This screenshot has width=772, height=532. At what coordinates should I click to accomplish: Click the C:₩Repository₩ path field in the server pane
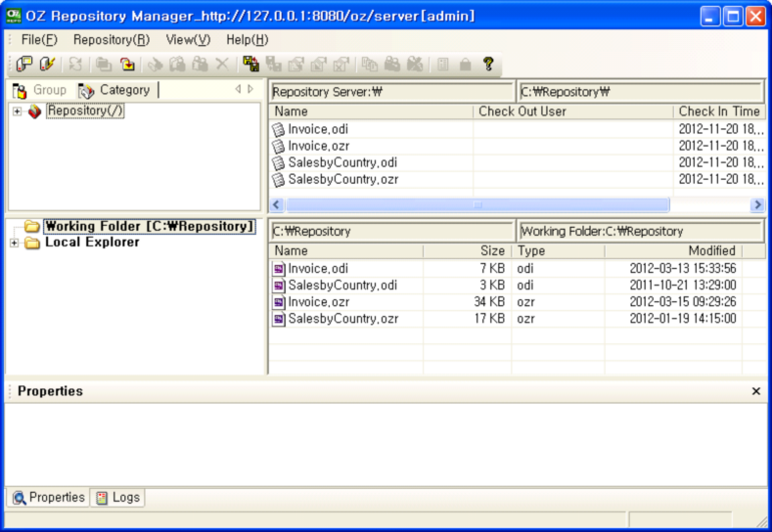[x=641, y=92]
